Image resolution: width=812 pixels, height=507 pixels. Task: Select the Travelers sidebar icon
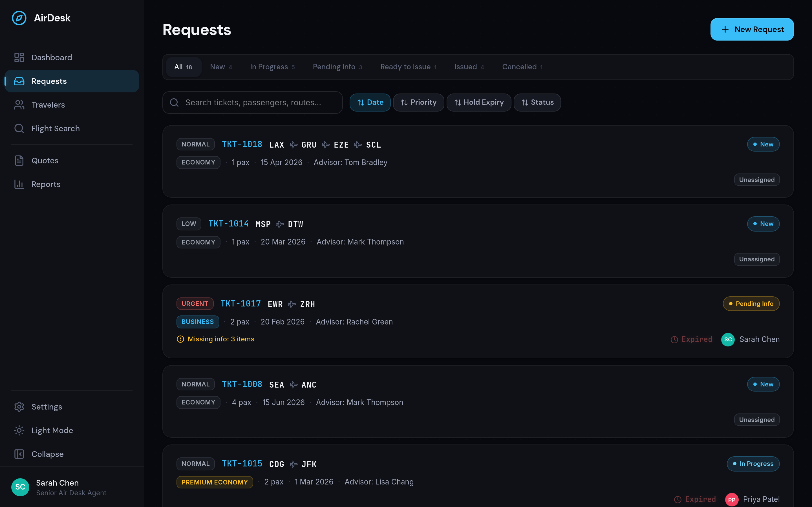pyautogui.click(x=19, y=104)
